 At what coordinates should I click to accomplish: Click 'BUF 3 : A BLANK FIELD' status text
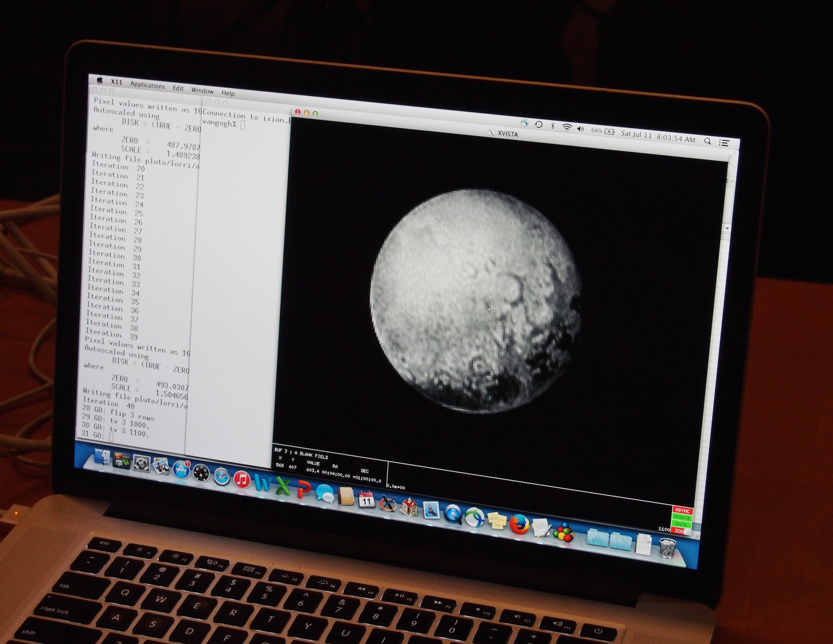(301, 453)
